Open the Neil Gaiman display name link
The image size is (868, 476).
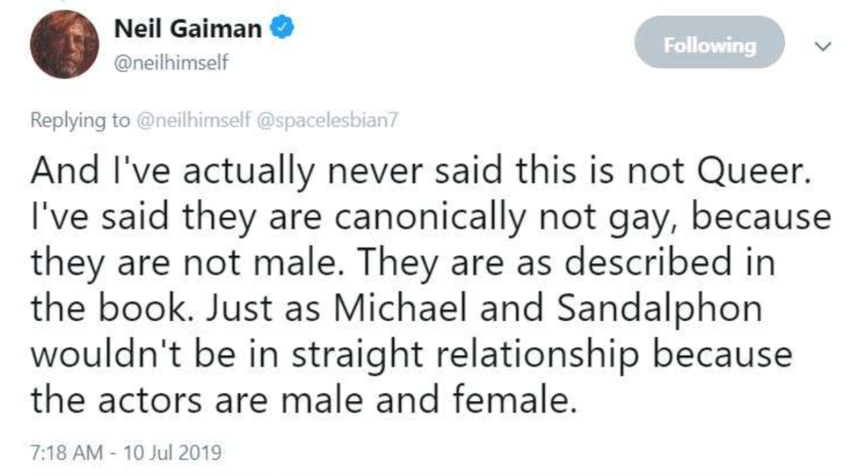(x=188, y=28)
